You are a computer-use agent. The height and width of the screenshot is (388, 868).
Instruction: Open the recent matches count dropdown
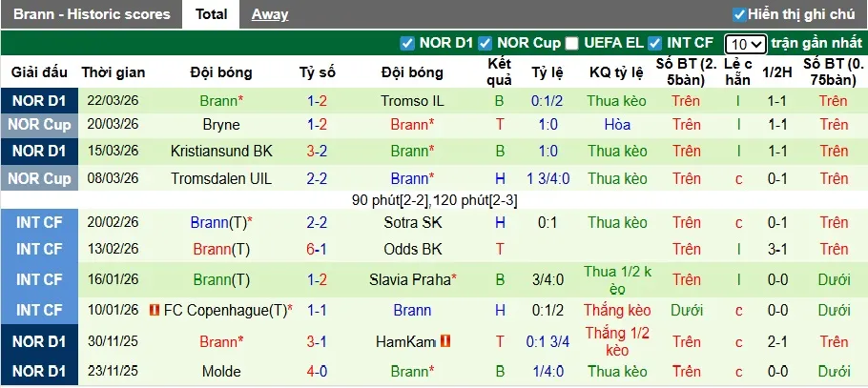[744, 44]
